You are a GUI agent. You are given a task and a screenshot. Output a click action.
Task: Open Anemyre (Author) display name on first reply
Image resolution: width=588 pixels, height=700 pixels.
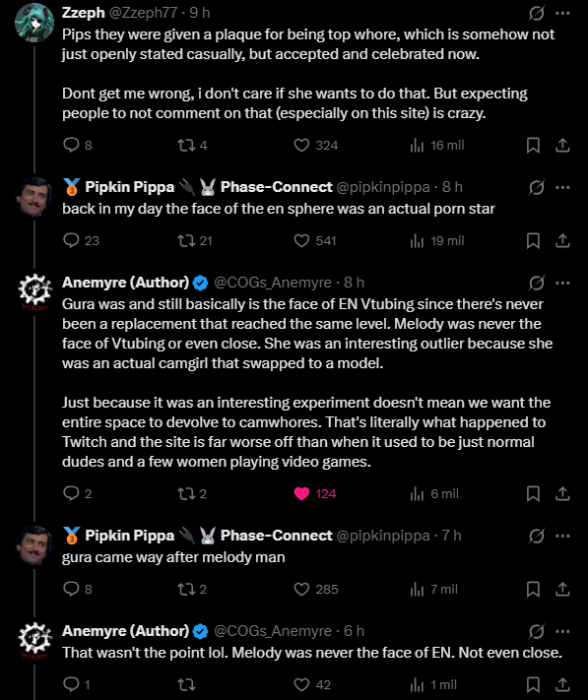[x=125, y=283]
